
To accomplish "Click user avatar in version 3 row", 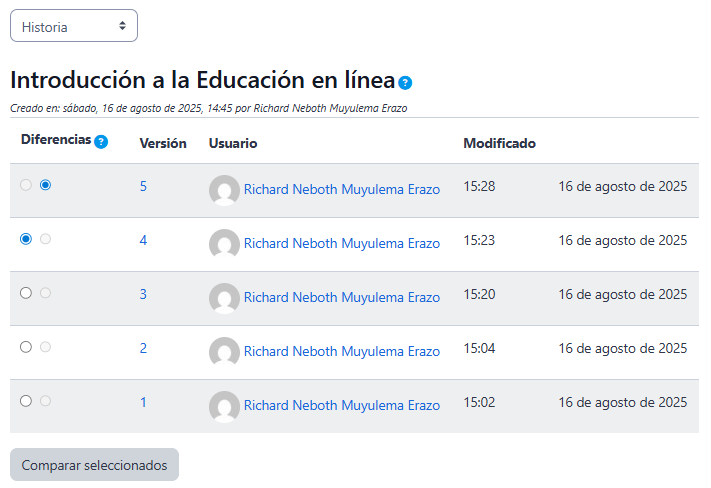I will point(224,298).
